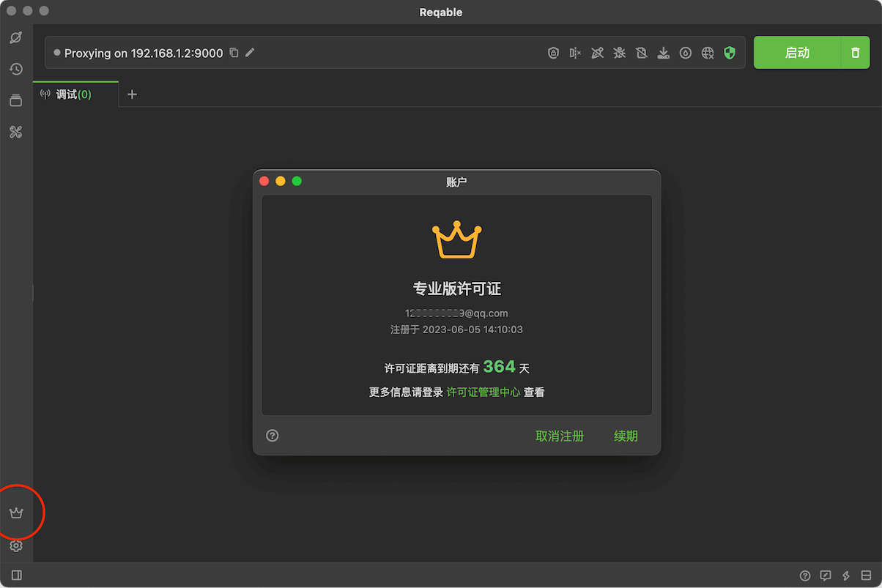Click the crossed-out document toolbar icon
Viewport: 882px width, 588px height.
click(642, 53)
